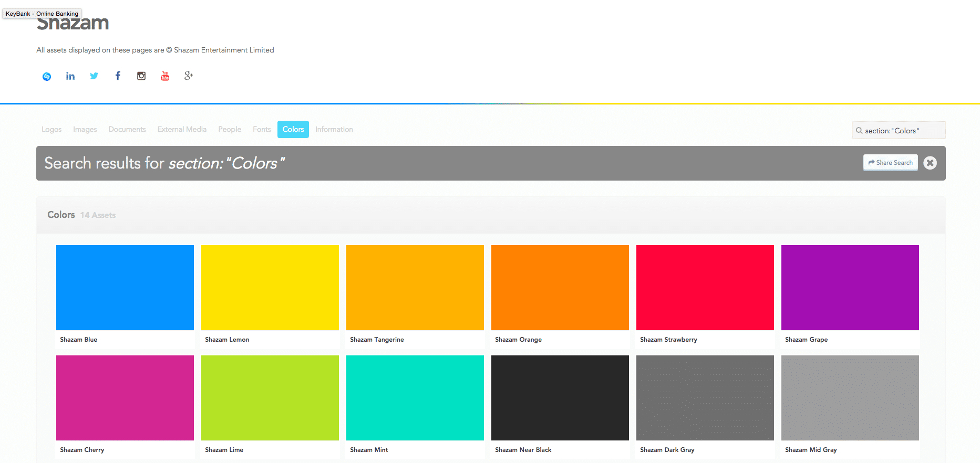Click the "Shazam Orange" caption text
The image size is (980, 463).
point(518,340)
